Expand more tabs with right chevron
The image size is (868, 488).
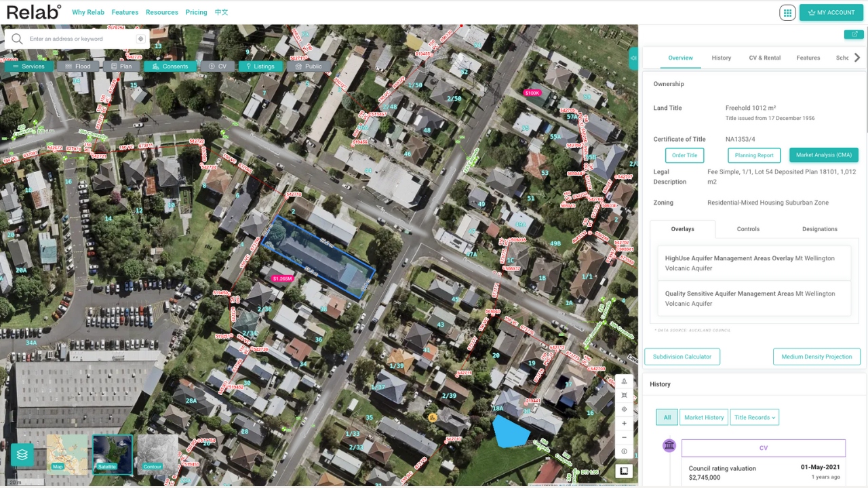tap(857, 58)
